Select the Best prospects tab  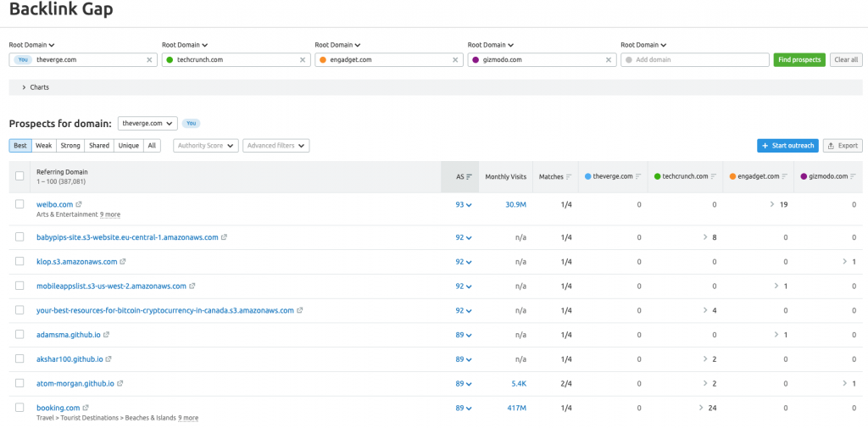coord(20,146)
